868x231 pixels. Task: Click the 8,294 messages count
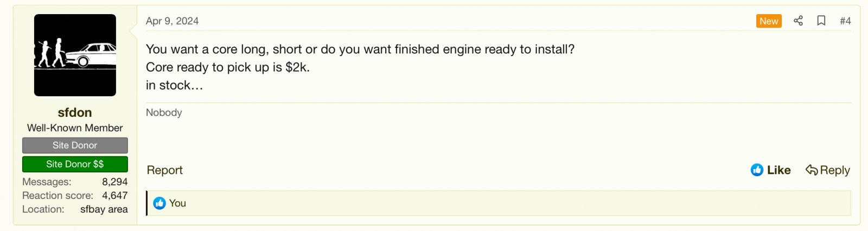pyautogui.click(x=114, y=182)
